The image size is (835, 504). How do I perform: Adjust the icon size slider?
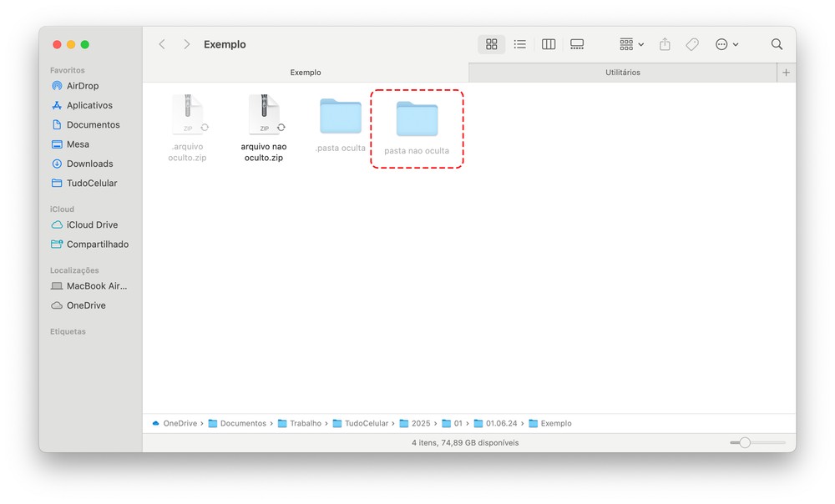745,442
